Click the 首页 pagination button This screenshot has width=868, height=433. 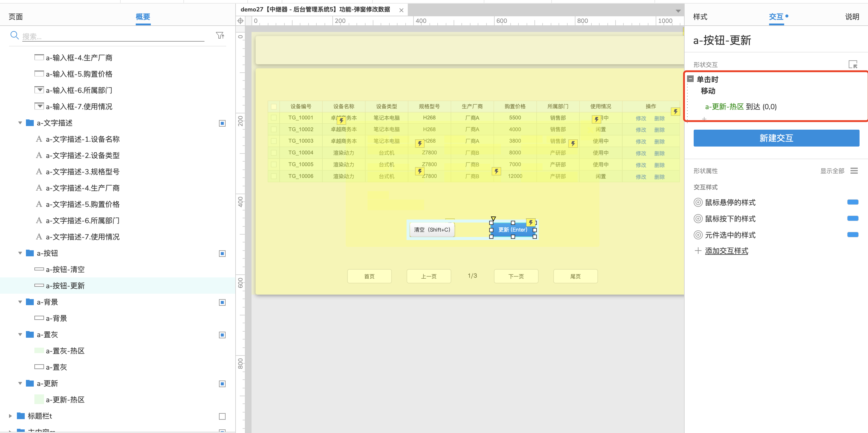(x=369, y=276)
